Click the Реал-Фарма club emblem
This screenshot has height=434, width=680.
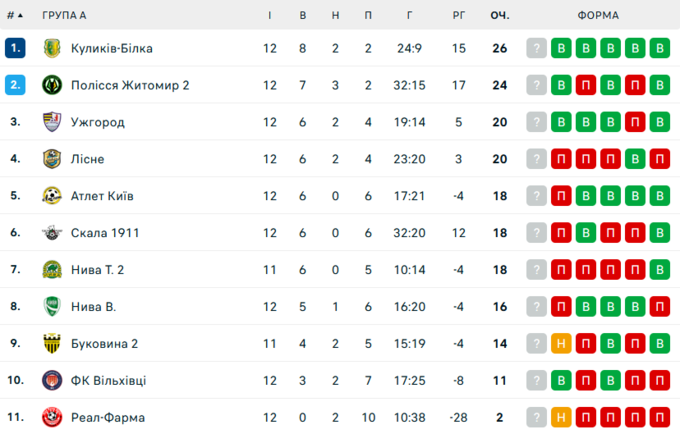(52, 418)
